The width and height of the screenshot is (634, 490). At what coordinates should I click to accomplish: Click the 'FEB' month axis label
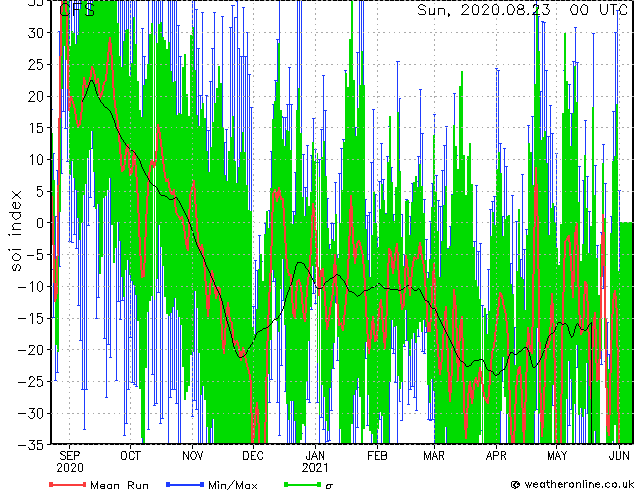377,456
